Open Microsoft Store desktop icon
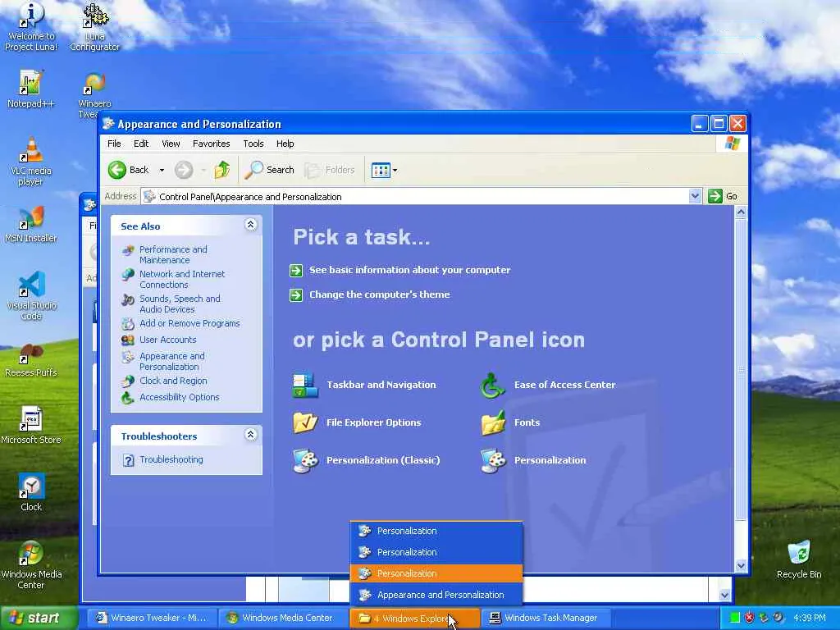This screenshot has height=630, width=840. click(30, 426)
